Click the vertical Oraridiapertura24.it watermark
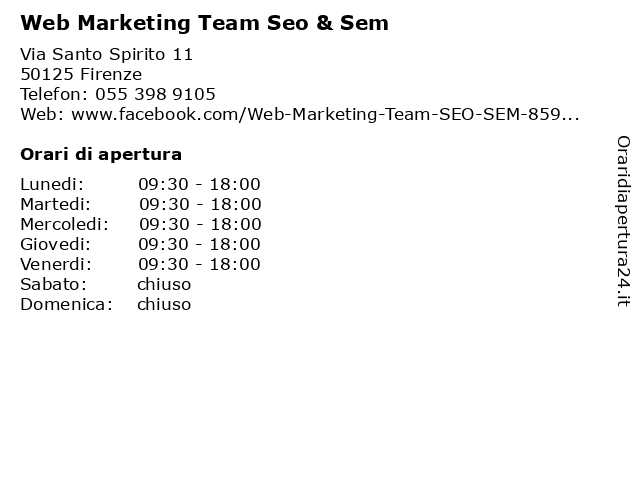Screen dimensions: 640x480 (x=623, y=221)
